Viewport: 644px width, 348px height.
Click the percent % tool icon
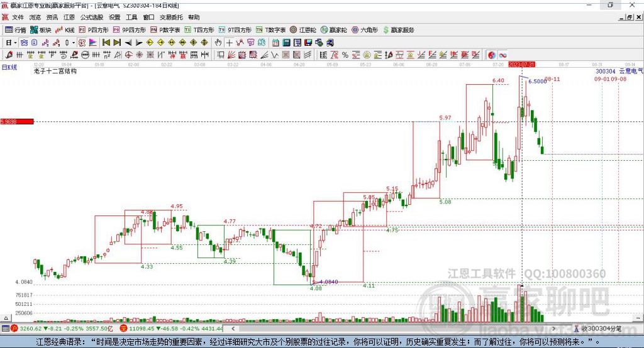(345, 55)
